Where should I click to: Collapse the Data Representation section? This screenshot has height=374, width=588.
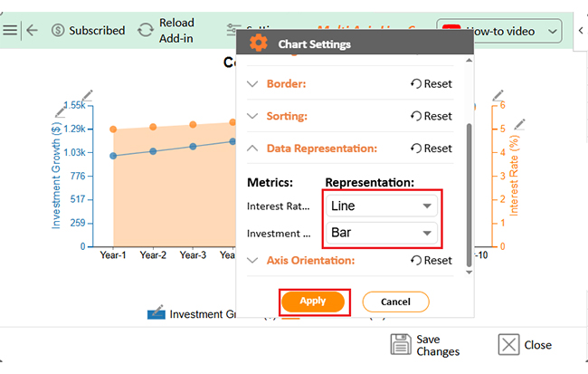(x=252, y=149)
